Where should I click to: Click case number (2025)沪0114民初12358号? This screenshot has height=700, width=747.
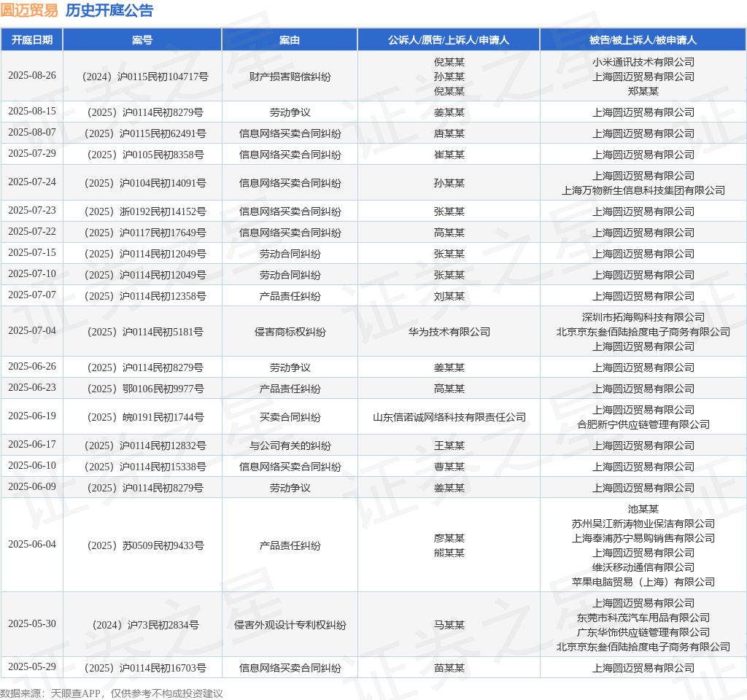pyautogui.click(x=145, y=296)
